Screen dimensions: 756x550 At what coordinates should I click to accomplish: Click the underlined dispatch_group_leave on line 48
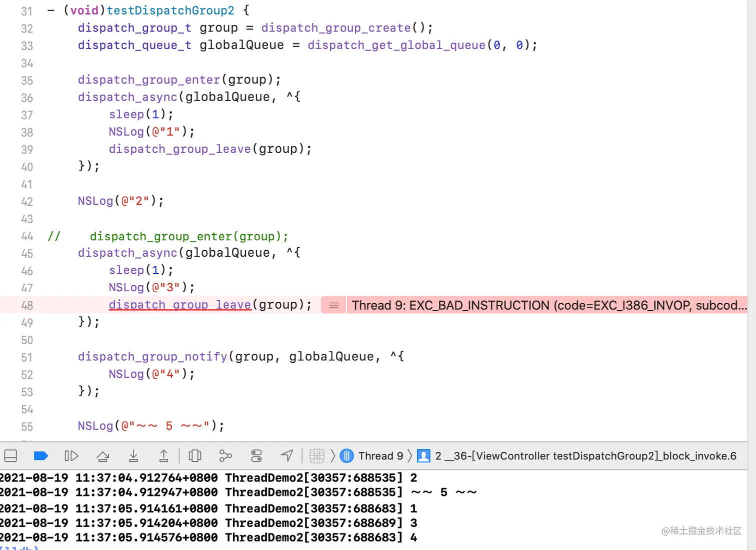pyautogui.click(x=180, y=305)
